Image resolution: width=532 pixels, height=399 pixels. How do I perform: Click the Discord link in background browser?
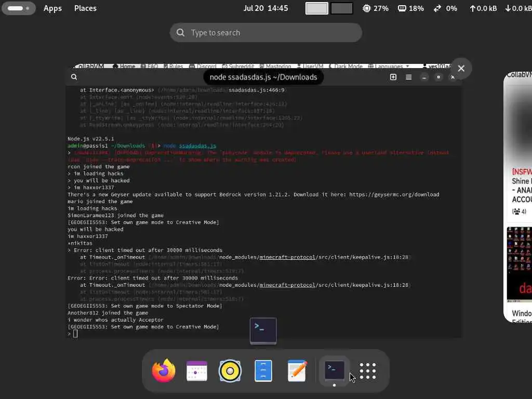[203, 66]
